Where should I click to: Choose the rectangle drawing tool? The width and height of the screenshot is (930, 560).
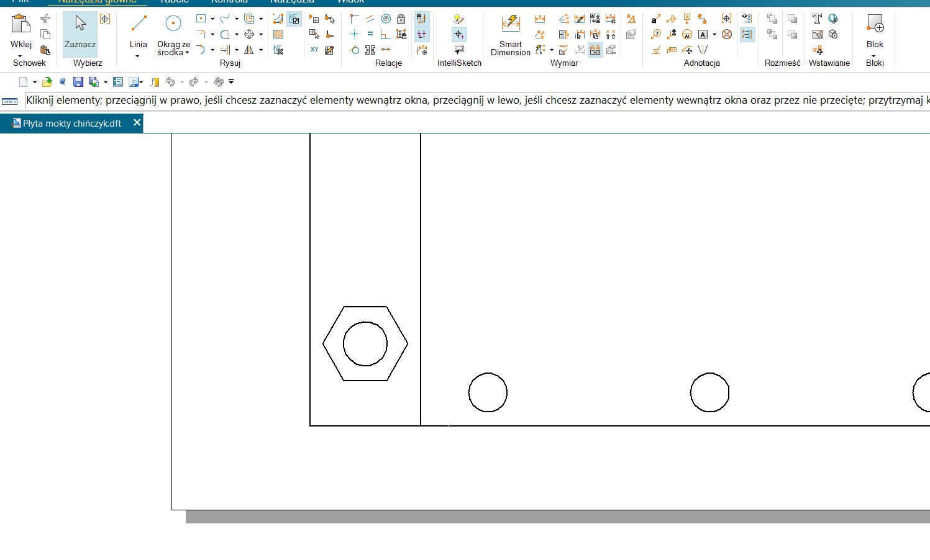201,19
